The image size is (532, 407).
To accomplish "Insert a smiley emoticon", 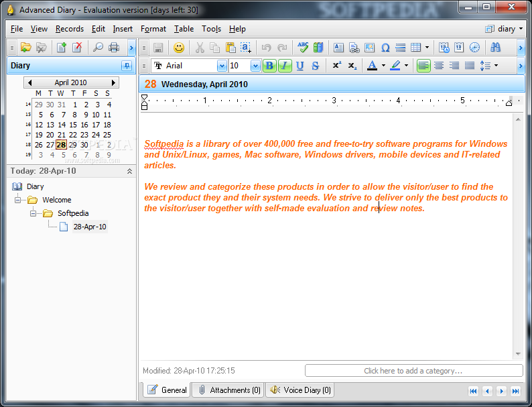I will [179, 47].
